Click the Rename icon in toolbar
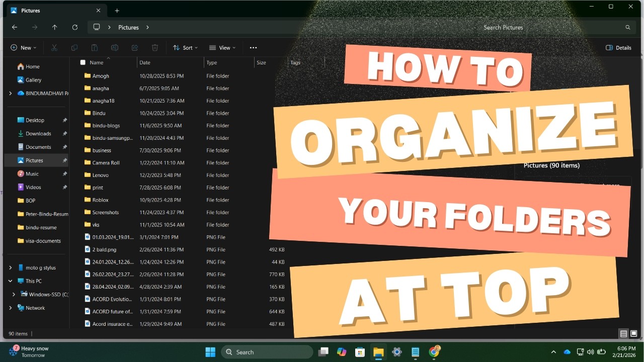The image size is (644, 362). click(115, 48)
